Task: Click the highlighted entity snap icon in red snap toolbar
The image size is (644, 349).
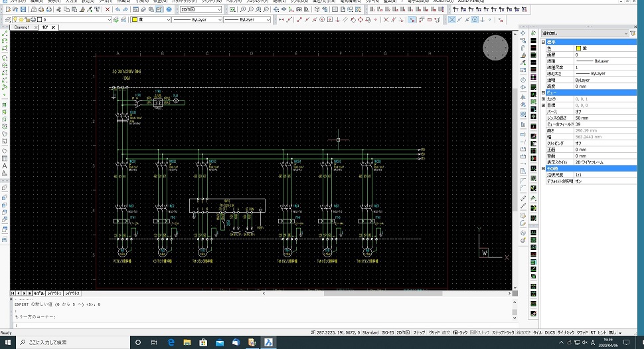Action: [x=412, y=19]
